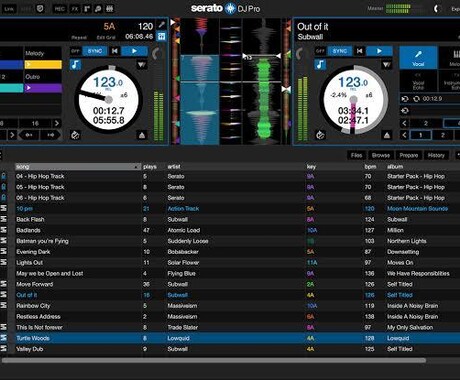Click the magnifier-style icon in top toolbar

tap(98, 9)
